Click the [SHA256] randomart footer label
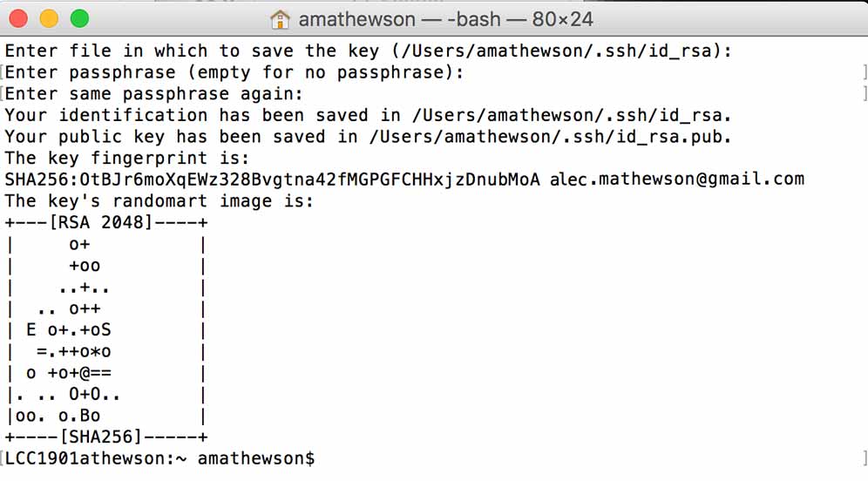The width and height of the screenshot is (868, 481). click(x=105, y=437)
